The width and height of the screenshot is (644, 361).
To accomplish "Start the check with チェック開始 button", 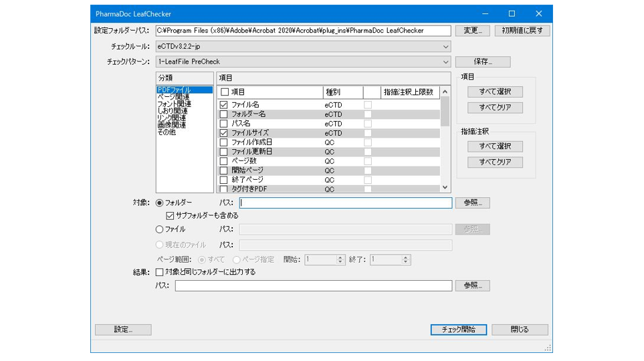I will (x=458, y=330).
